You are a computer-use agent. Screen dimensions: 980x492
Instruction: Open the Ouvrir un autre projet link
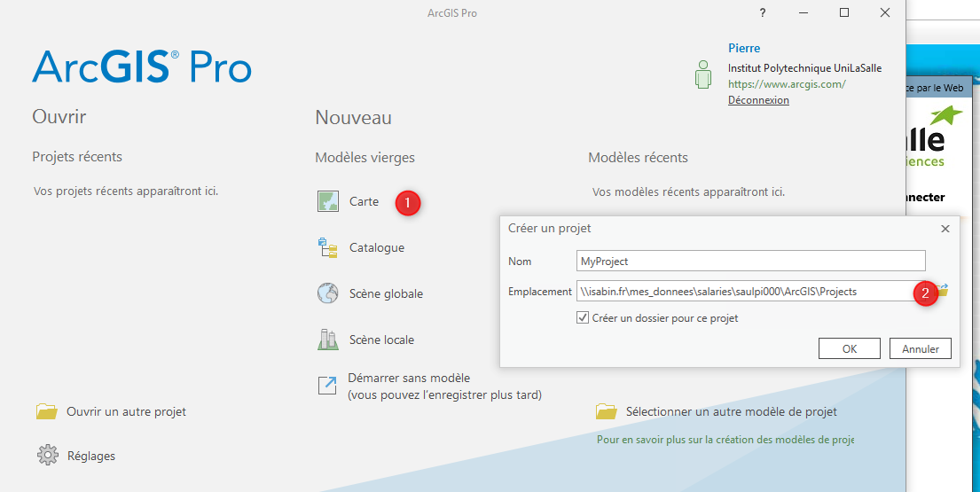coord(126,411)
